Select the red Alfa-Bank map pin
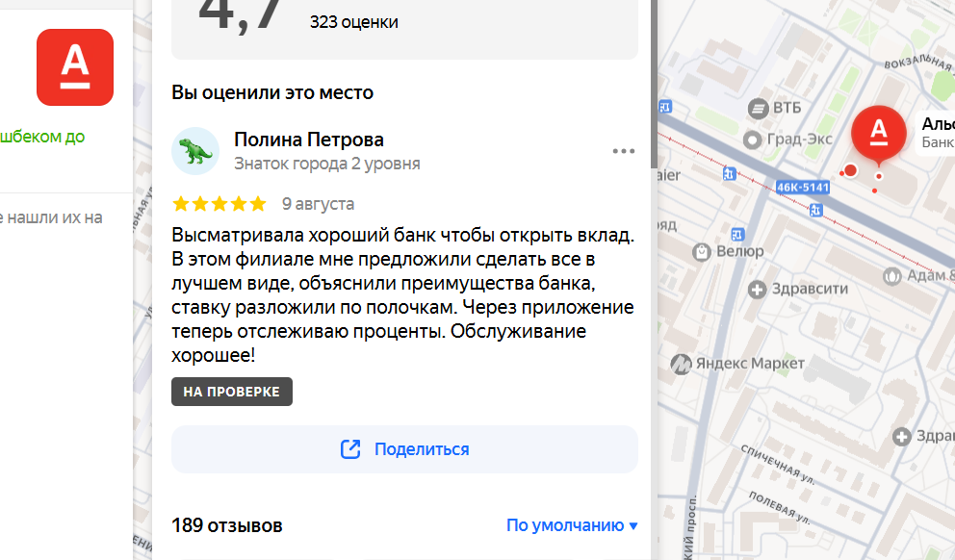The height and width of the screenshot is (560, 955). 878,135
